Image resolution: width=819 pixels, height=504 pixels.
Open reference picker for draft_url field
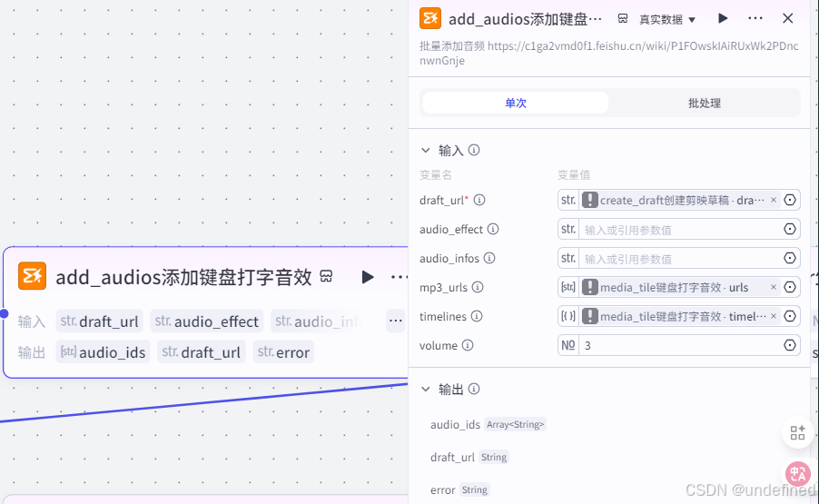(x=790, y=200)
